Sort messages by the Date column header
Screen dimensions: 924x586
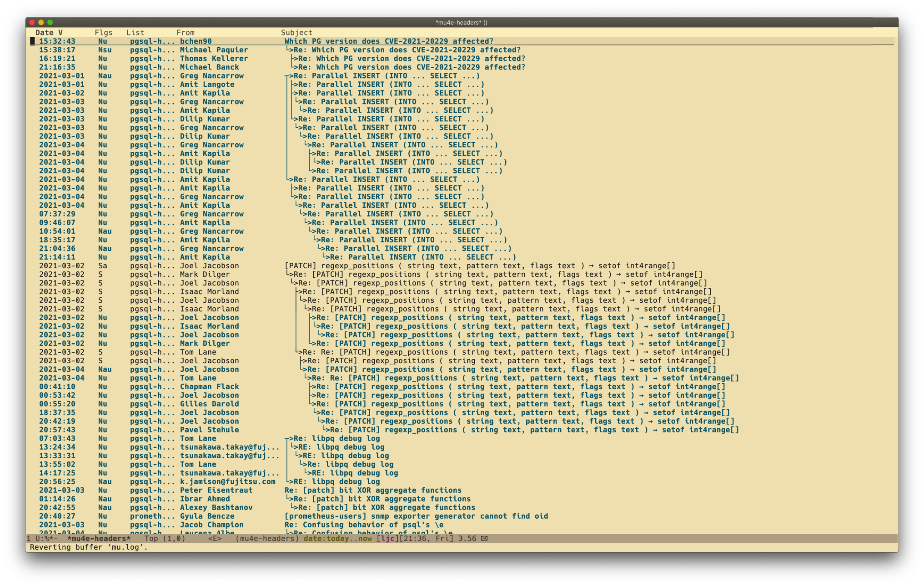(x=45, y=32)
